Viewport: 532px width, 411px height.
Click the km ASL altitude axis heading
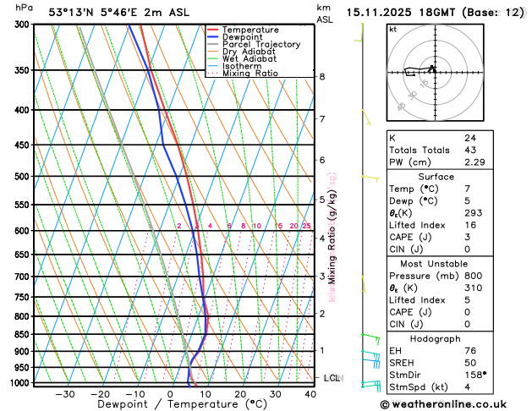pyautogui.click(x=325, y=14)
